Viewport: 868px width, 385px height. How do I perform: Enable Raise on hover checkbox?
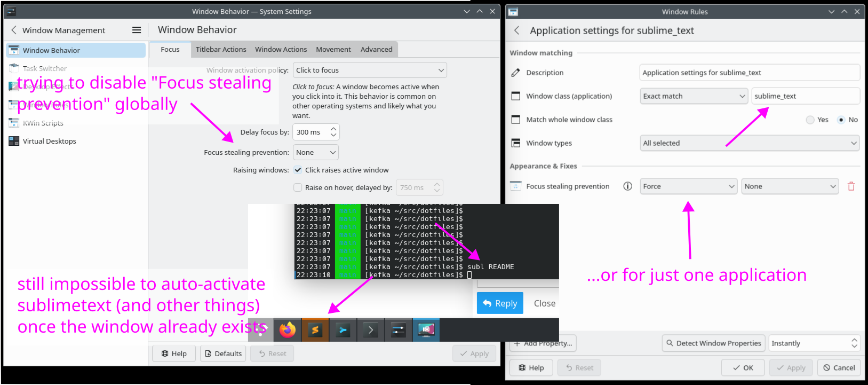click(x=298, y=187)
